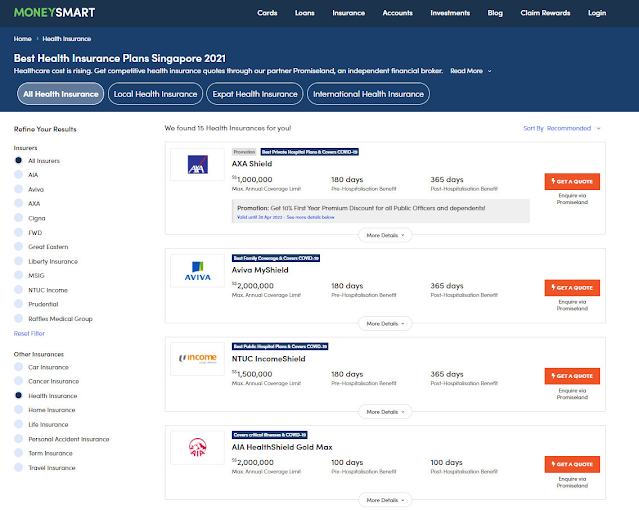Choose Car Insurance option

click(x=18, y=367)
